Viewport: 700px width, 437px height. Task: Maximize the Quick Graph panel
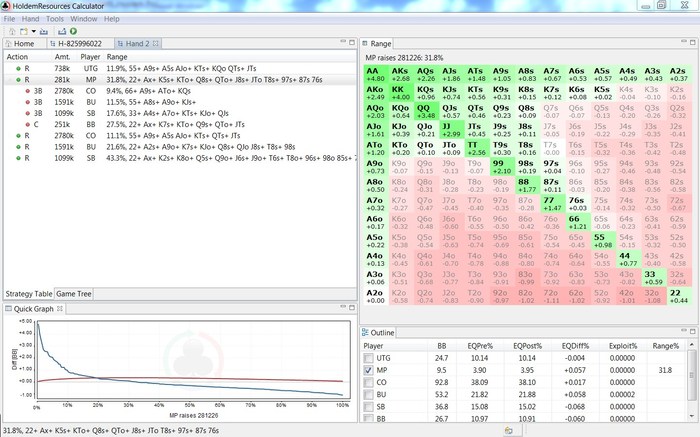(x=352, y=307)
